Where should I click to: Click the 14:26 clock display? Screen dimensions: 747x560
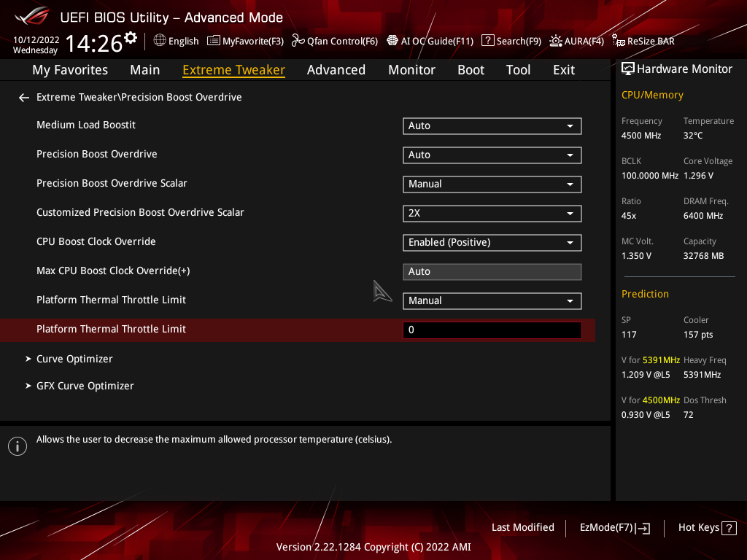coord(94,43)
